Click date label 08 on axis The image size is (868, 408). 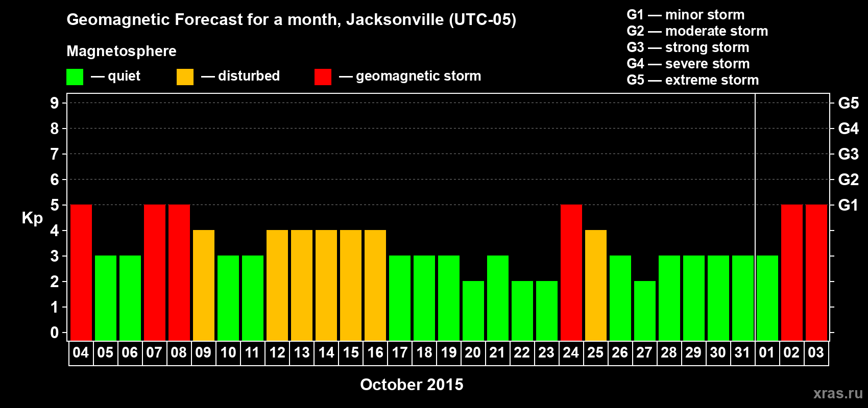click(179, 353)
